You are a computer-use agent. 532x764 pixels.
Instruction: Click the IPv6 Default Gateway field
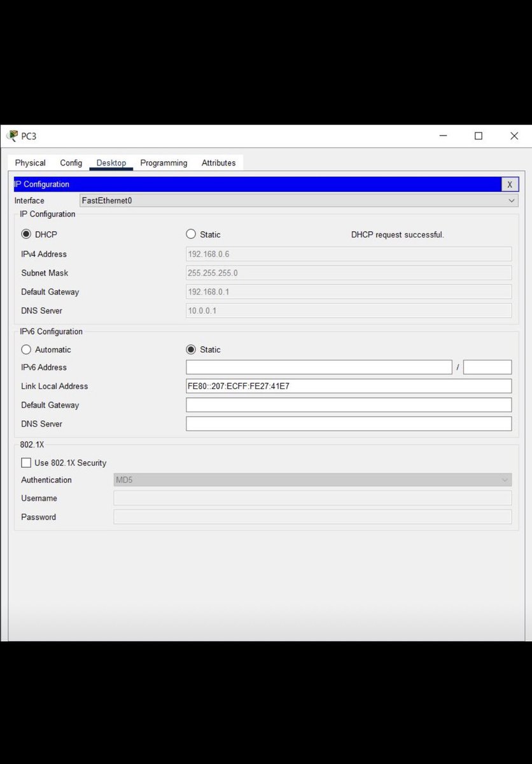(349, 405)
